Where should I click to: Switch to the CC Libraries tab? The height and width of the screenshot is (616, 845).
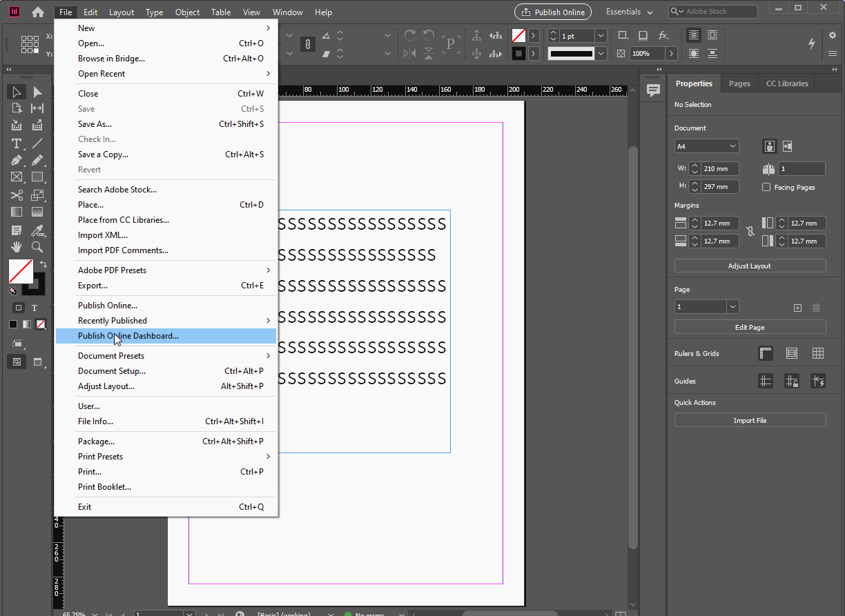coord(787,83)
